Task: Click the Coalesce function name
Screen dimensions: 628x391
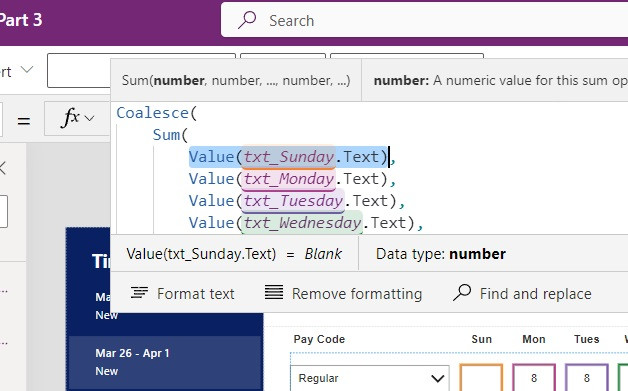Action: (152, 113)
